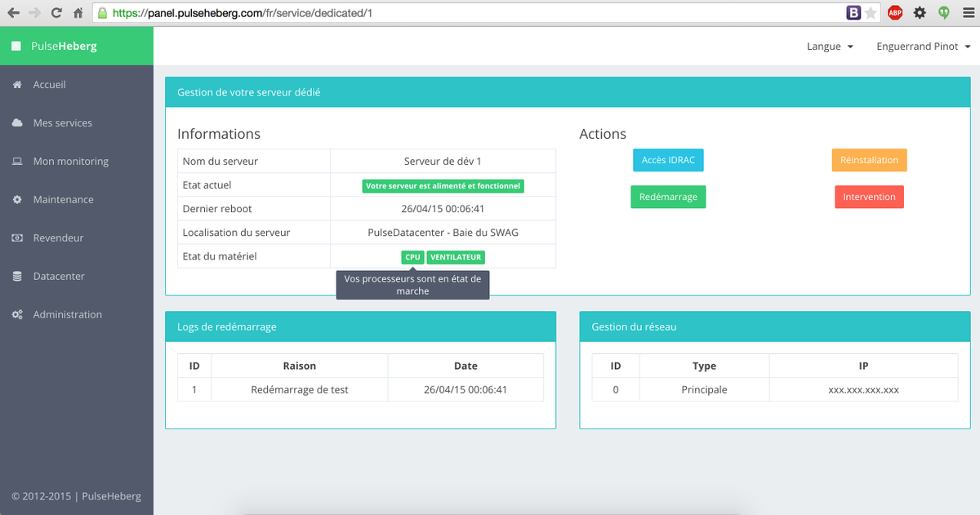980x515 pixels.
Task: Click the 'Gestion de votre serveur dédié' header
Action: (x=568, y=92)
